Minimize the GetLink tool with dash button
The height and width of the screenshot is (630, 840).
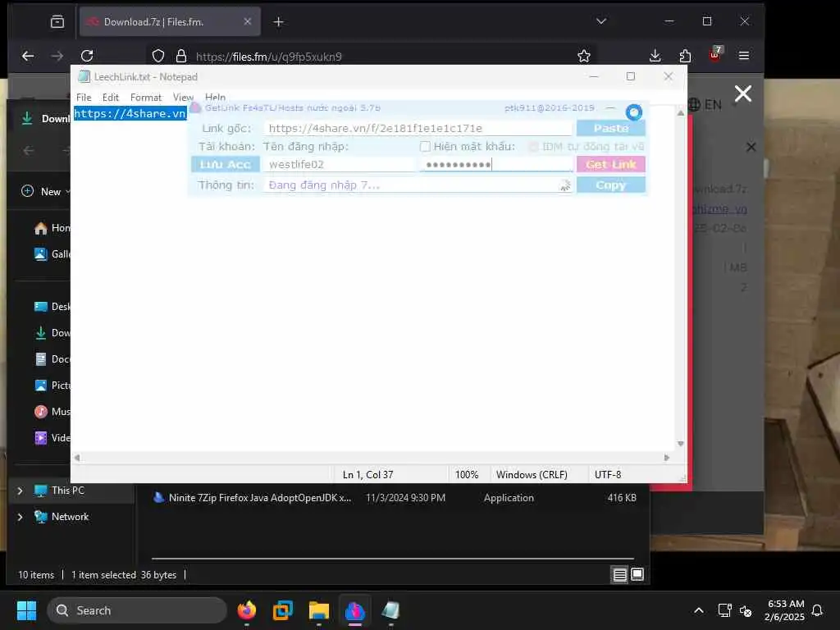pyautogui.click(x=610, y=107)
